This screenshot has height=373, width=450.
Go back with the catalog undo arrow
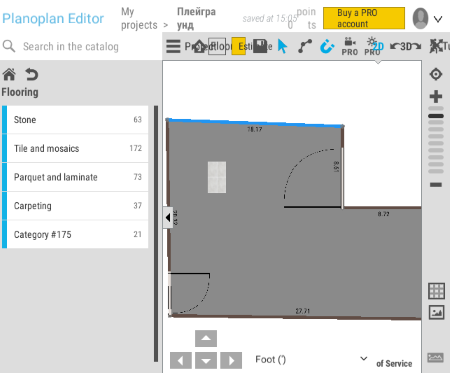32,74
